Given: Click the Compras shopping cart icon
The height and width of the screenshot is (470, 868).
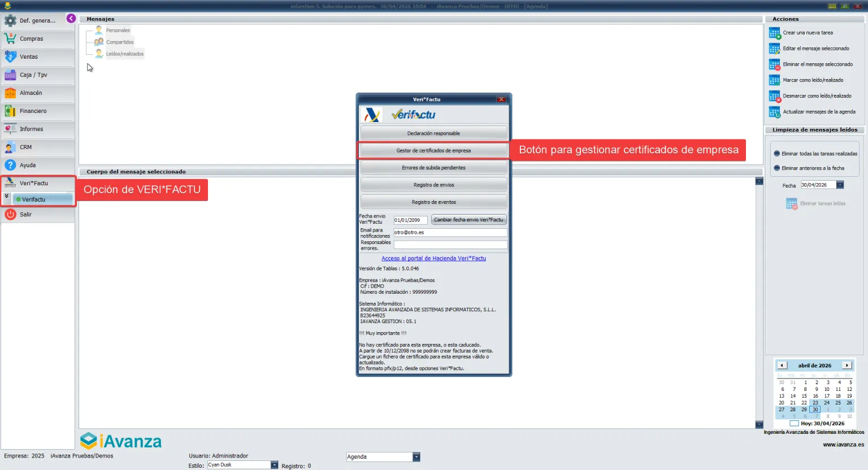Looking at the screenshot, I should pyautogui.click(x=10, y=38).
